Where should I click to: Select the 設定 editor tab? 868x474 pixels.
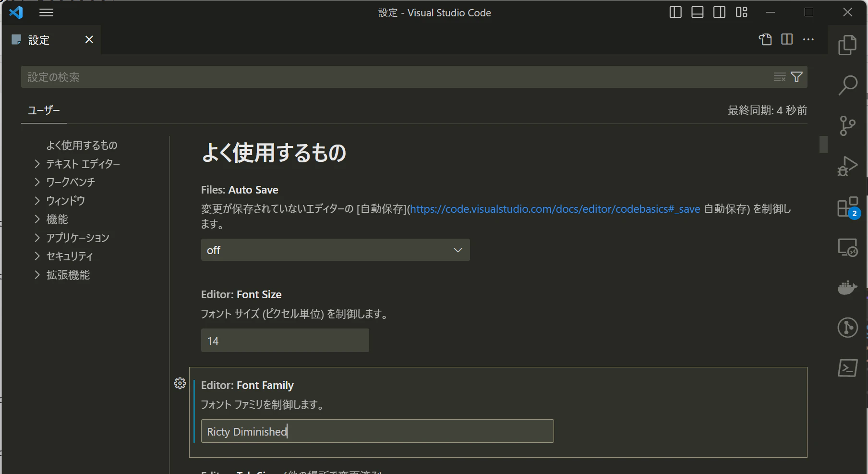coord(51,40)
